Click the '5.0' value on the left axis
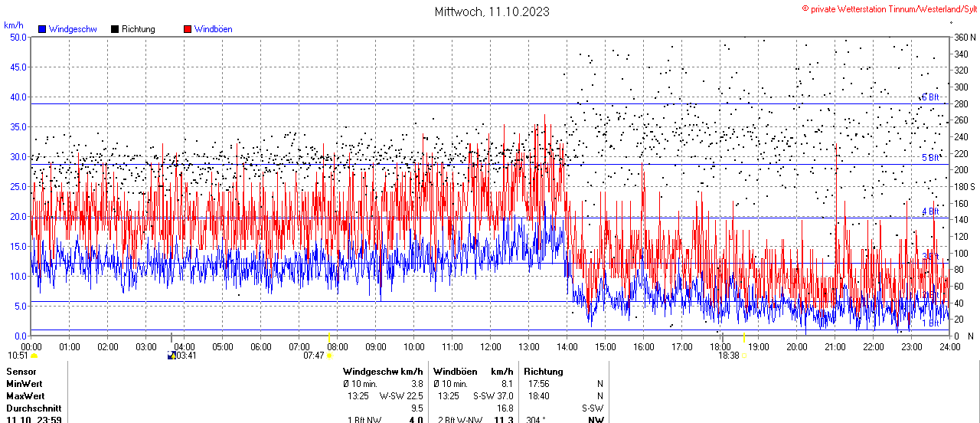 (21, 306)
